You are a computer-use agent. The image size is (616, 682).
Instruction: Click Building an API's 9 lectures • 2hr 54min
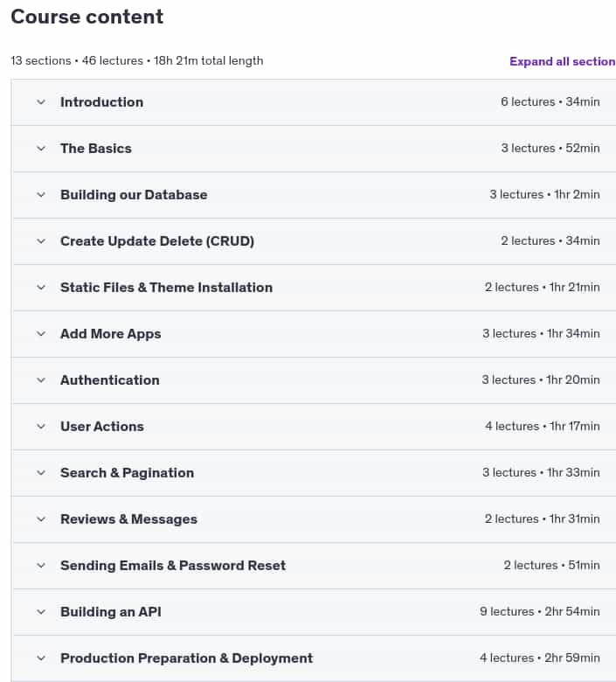coord(540,611)
